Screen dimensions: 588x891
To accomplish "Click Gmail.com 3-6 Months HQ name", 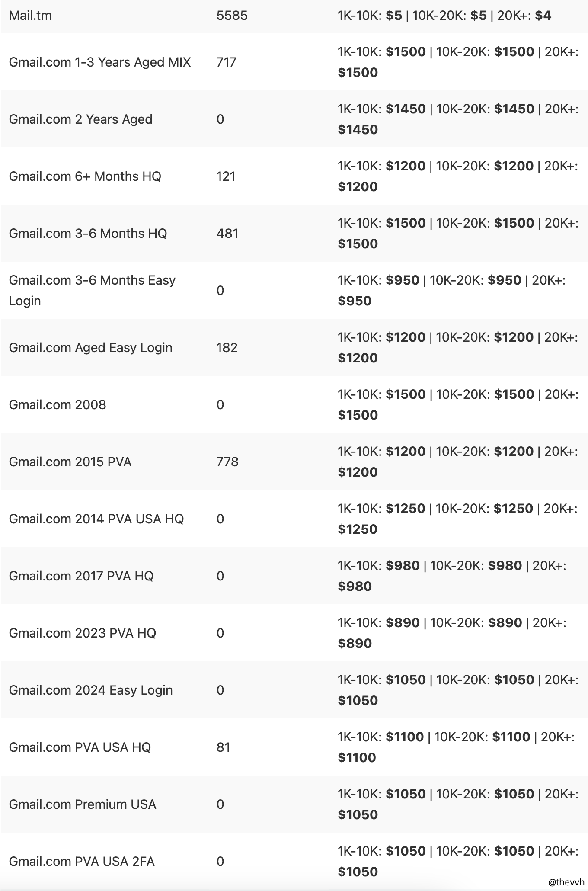I will point(88,234).
